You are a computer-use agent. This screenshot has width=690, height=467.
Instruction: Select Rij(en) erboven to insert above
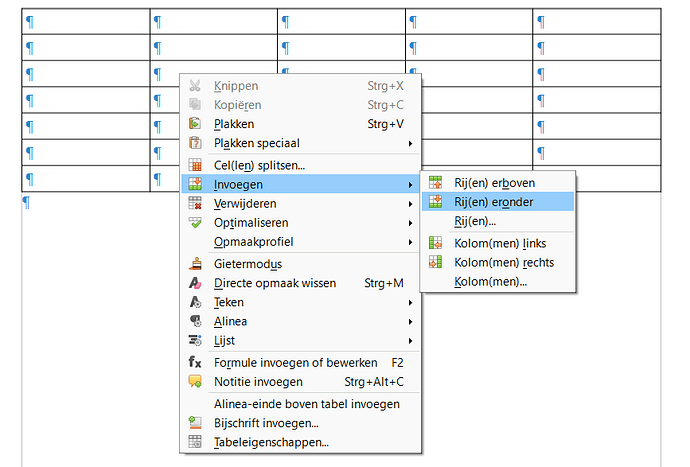pos(498,183)
